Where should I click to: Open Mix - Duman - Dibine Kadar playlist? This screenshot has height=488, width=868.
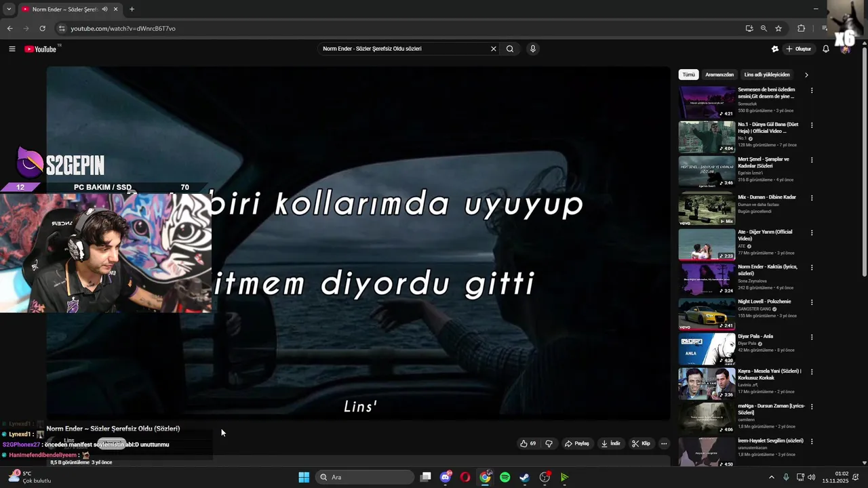766,197
